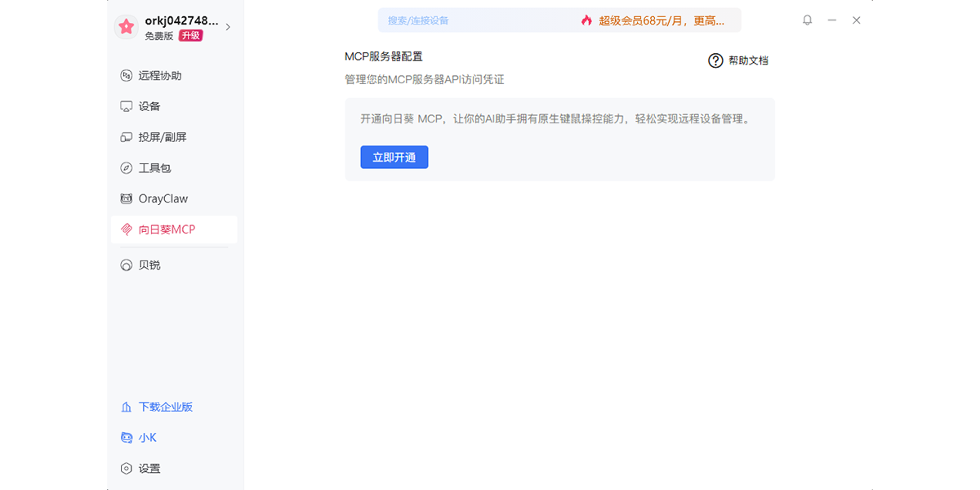Click 立即开通 button
The height and width of the screenshot is (490, 980).
point(394,158)
